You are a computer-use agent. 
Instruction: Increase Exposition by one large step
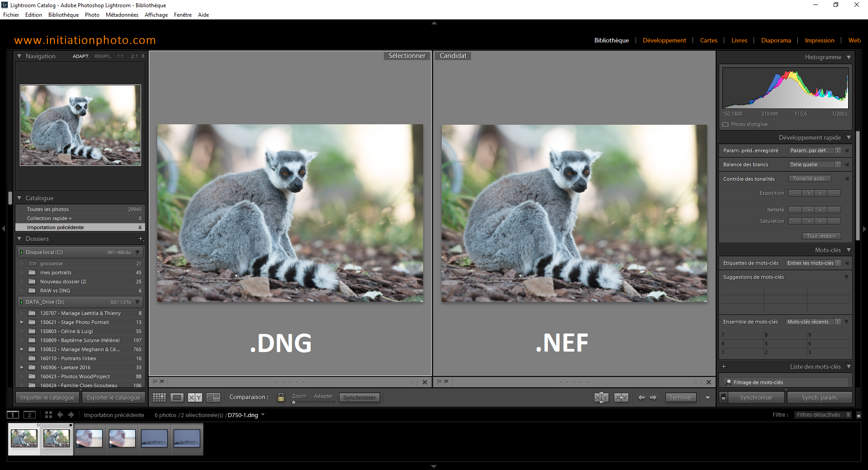[x=835, y=193]
